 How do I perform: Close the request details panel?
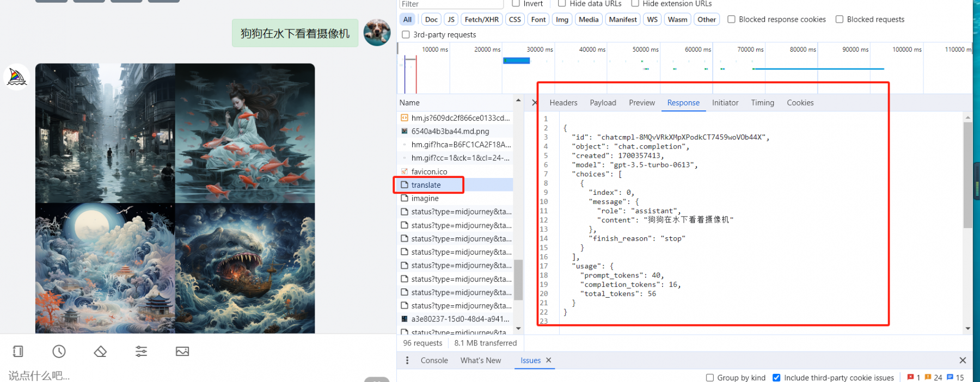coord(534,103)
